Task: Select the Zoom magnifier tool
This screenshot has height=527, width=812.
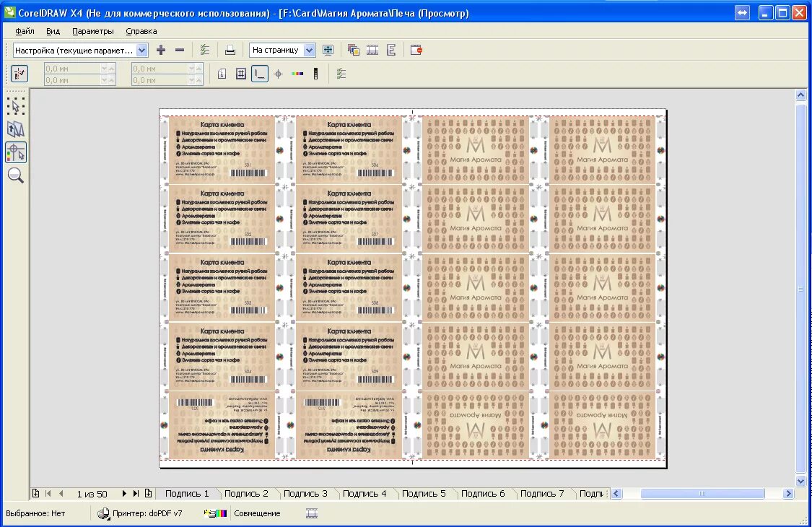Action: click(16, 175)
